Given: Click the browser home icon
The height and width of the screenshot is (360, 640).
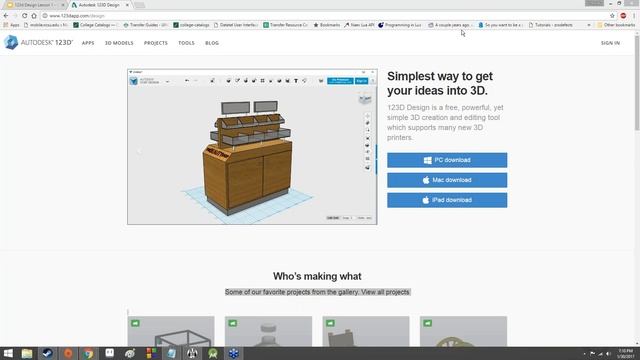Looking at the screenshot, I should tap(34, 16).
